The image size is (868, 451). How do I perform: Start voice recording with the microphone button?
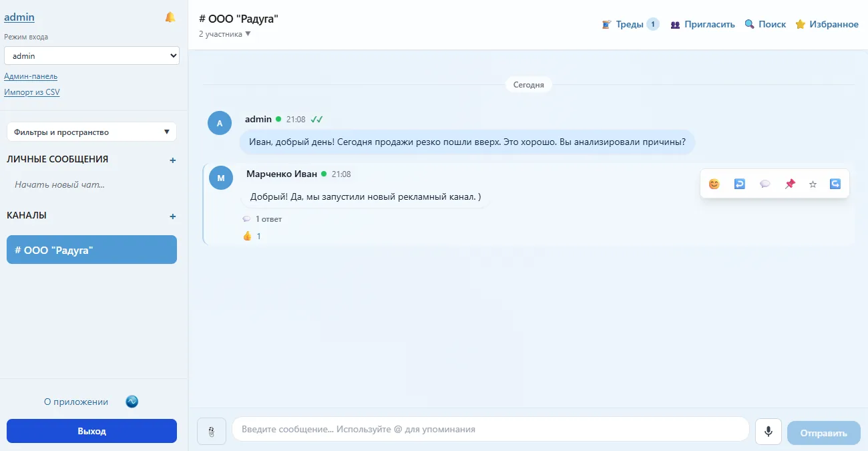point(769,432)
